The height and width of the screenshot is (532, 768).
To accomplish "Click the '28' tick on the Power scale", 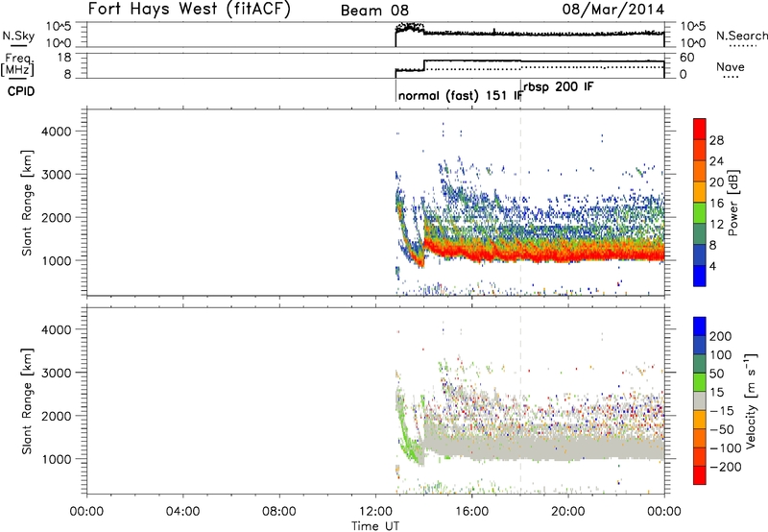I will tap(716, 140).
